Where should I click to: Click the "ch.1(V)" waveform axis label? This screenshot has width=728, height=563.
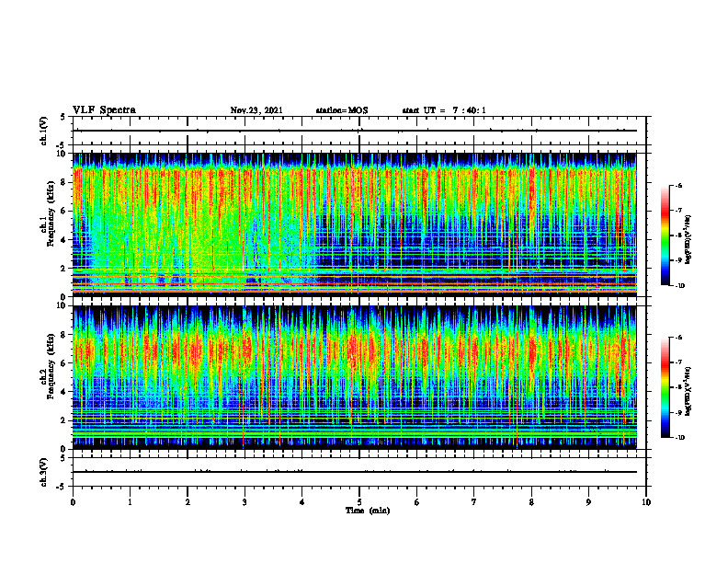(x=44, y=131)
